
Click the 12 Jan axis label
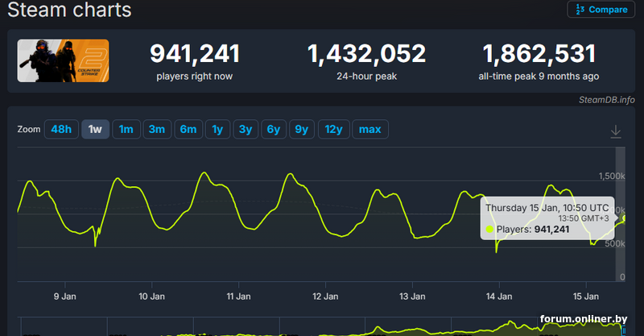click(325, 296)
